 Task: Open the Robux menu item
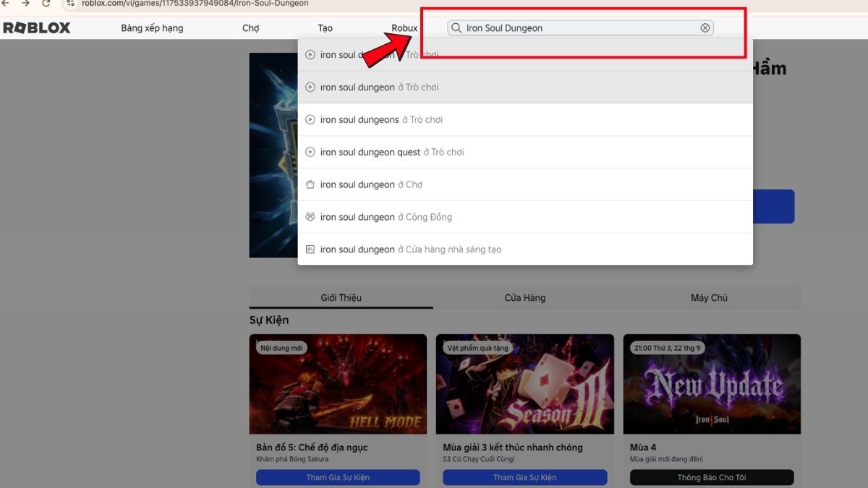404,28
